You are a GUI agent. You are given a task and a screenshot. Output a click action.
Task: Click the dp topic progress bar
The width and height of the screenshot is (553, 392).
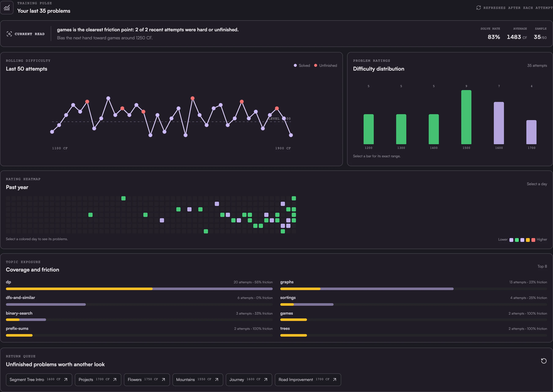(139, 289)
